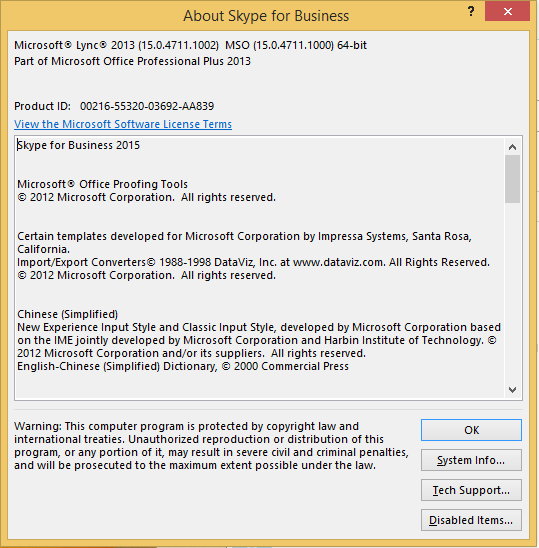
Task: Click the scroll down arrow in the text box
Action: [512, 390]
